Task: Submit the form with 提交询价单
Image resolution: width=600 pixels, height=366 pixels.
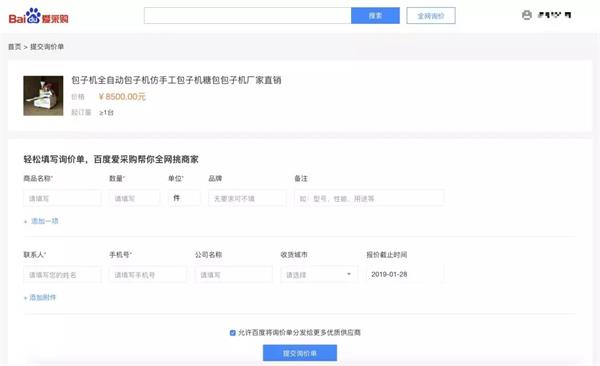Action: (300, 353)
